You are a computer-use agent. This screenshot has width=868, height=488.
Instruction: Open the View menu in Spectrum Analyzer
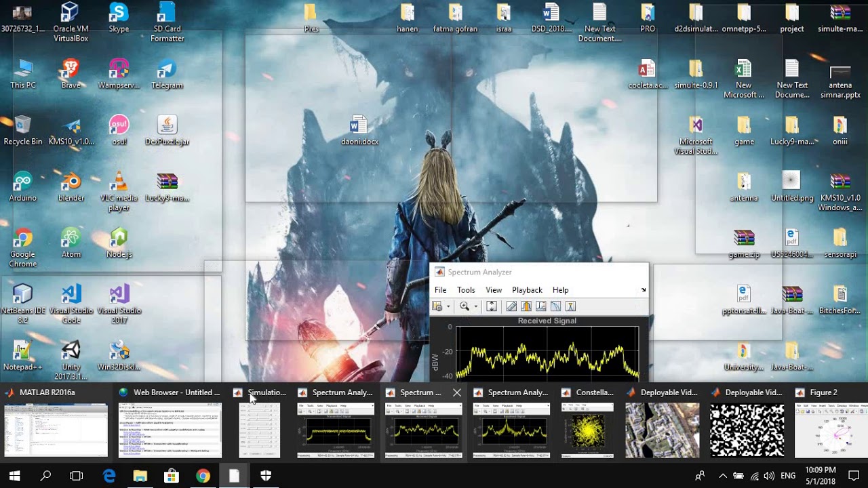pos(494,290)
